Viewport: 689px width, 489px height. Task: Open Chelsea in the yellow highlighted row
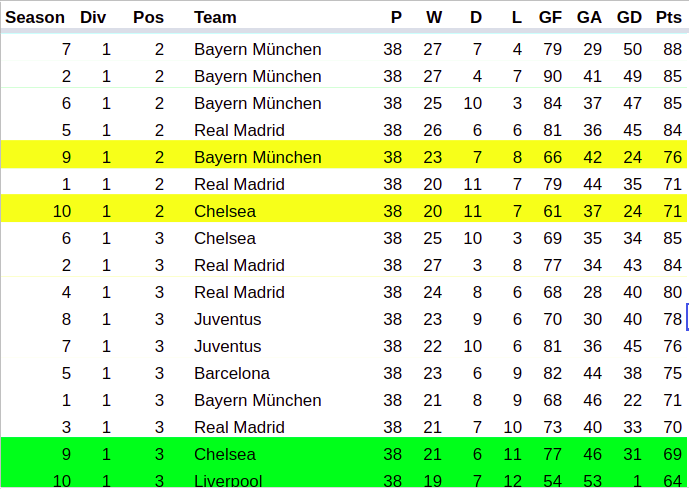click(x=225, y=211)
